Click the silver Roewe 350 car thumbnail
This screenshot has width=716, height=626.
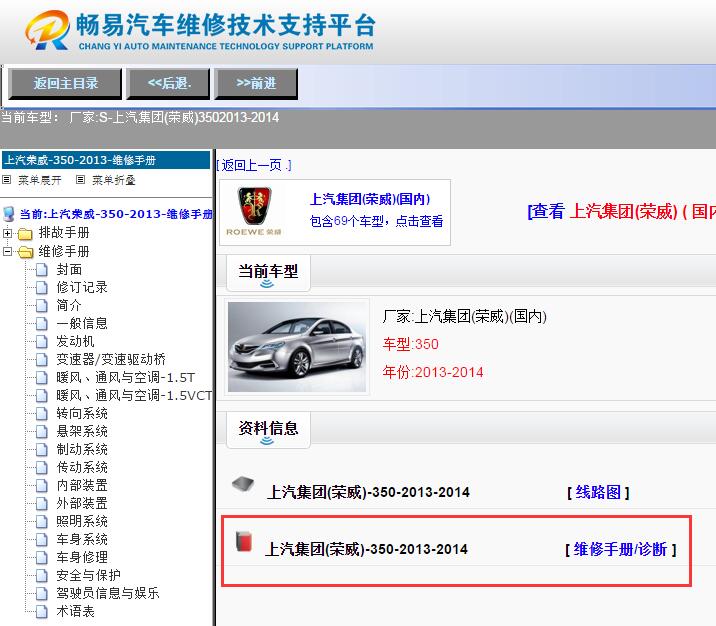[297, 347]
